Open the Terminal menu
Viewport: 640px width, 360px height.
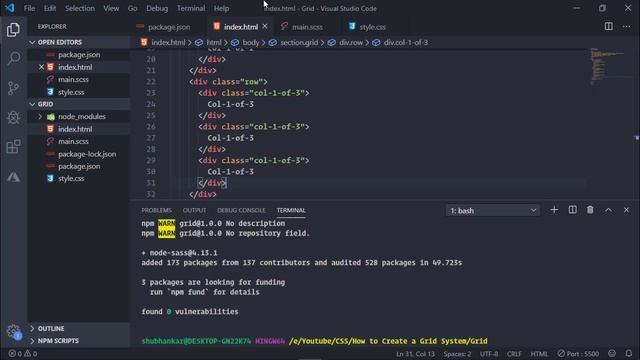191,8
